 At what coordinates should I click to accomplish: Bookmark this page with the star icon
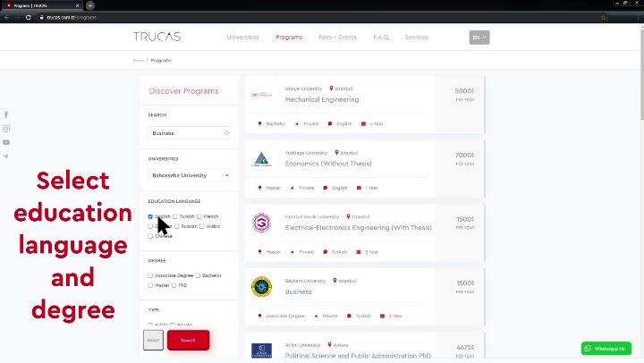(604, 17)
